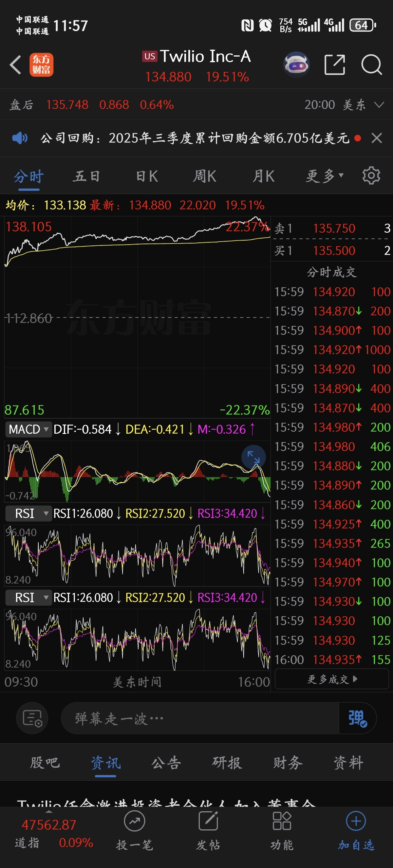Expand the 道指 index ticker arrow
Image resolution: width=393 pixels, height=868 pixels.
tap(49, 811)
